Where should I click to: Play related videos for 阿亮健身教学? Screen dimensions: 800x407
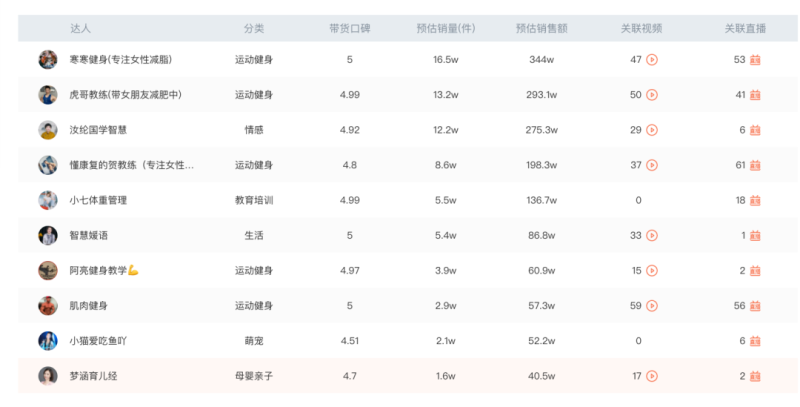point(652,271)
